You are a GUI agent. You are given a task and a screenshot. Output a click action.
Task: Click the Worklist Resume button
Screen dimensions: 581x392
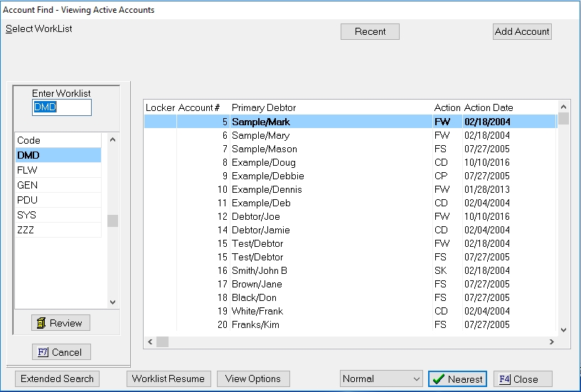[168, 378]
